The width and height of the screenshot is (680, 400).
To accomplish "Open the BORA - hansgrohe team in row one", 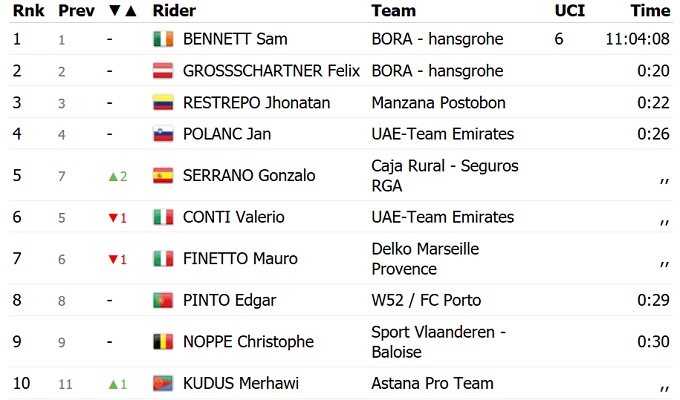I will (x=437, y=39).
